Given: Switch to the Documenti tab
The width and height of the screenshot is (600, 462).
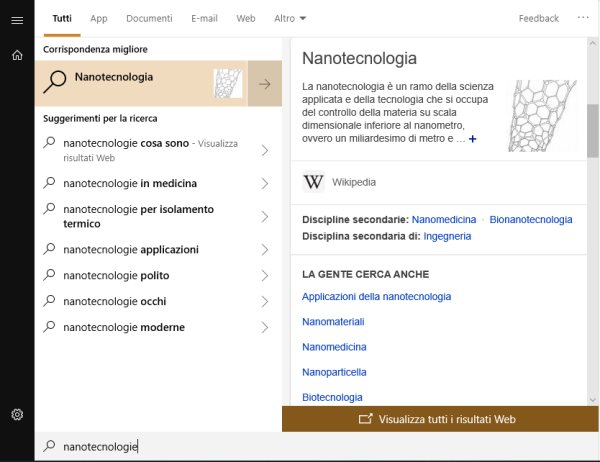Looking at the screenshot, I should pos(149,18).
